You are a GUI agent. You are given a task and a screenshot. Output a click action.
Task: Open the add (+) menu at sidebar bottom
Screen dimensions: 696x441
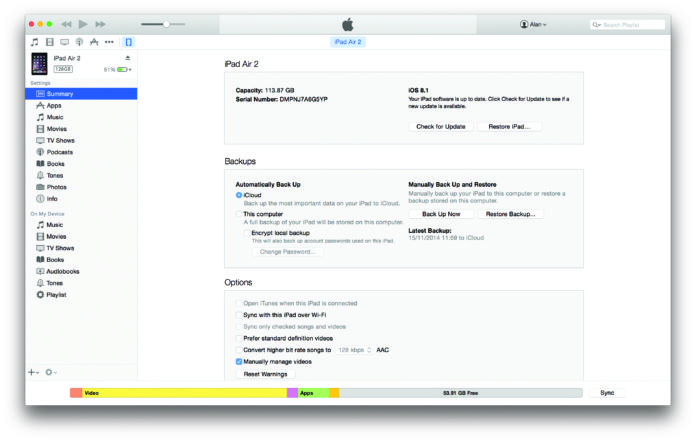pos(33,372)
